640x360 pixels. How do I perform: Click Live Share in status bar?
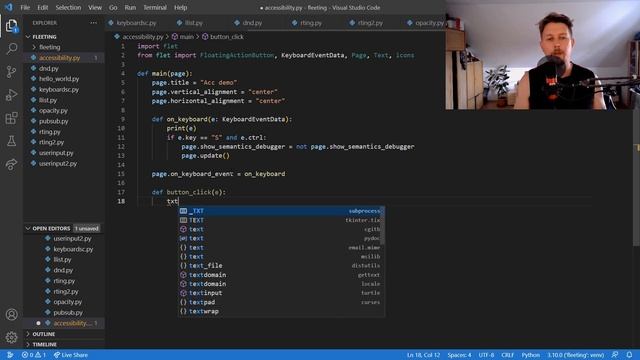[x=71, y=355]
